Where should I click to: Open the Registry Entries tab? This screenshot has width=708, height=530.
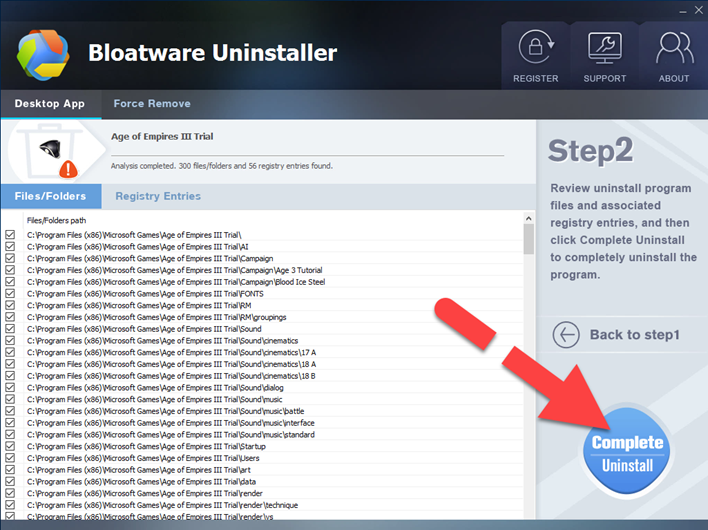[158, 196]
